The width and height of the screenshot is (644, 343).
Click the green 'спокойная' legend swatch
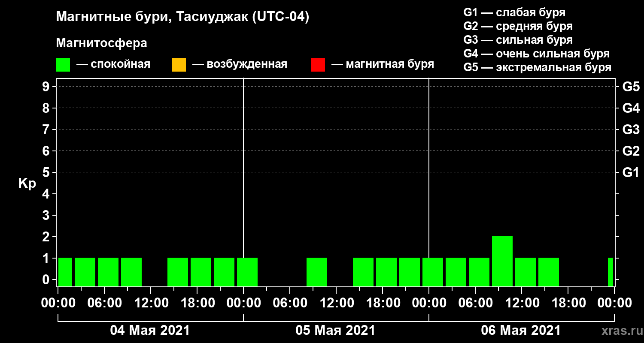63,65
